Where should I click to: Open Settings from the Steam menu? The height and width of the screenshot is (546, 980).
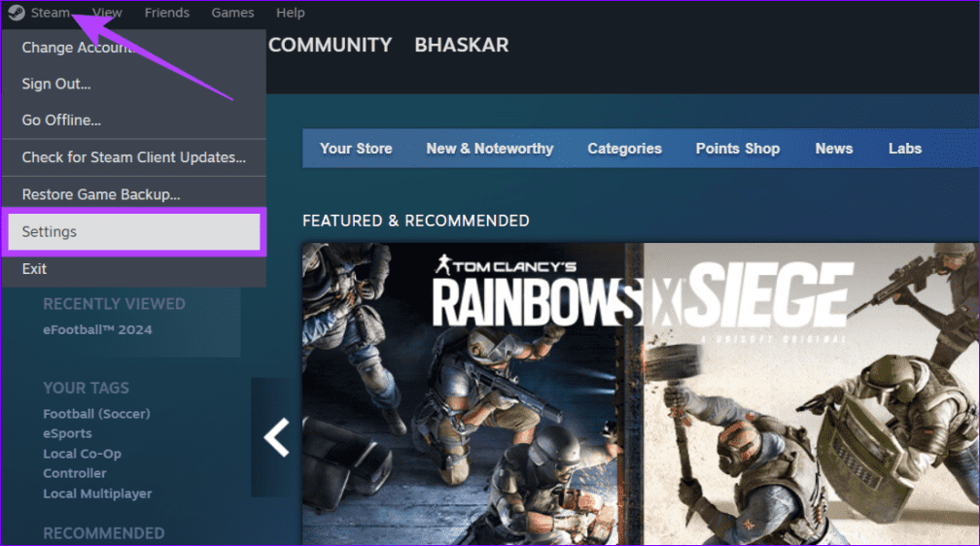(134, 232)
